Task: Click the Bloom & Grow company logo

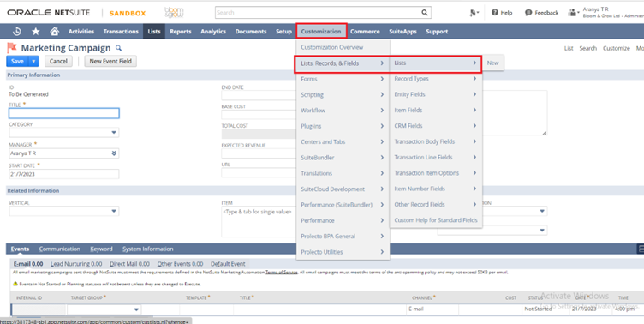Action: 174,12
